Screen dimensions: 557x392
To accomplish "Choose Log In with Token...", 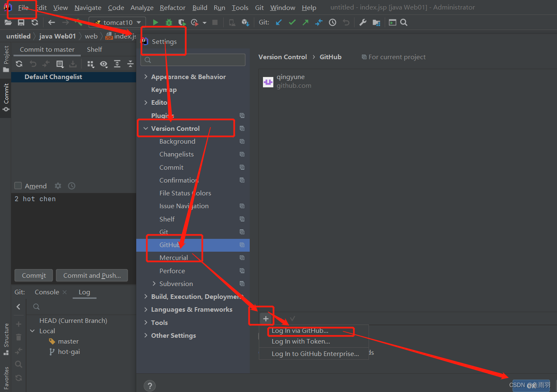I will click(x=301, y=341).
